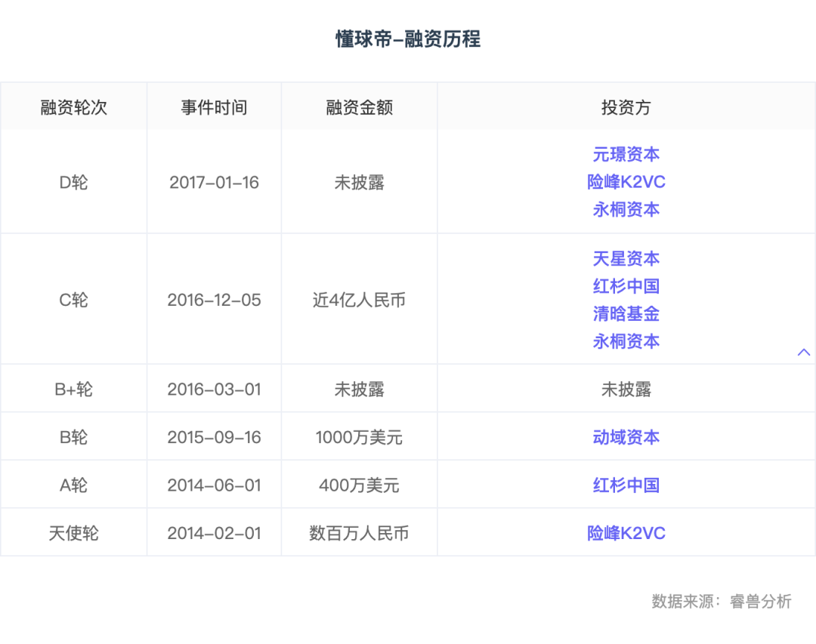The width and height of the screenshot is (816, 644).
Task: Click 未披露 investor in B+轮 row
Action: pos(626,390)
